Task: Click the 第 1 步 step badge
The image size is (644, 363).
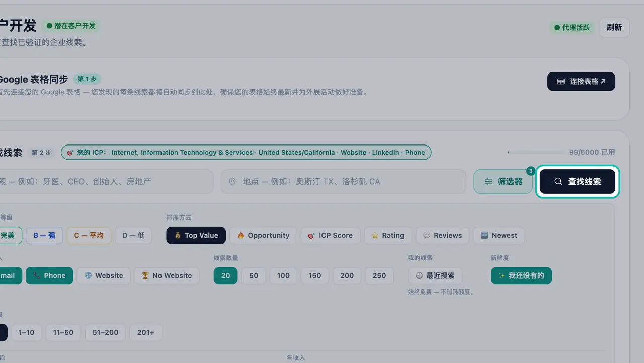Action: click(87, 79)
